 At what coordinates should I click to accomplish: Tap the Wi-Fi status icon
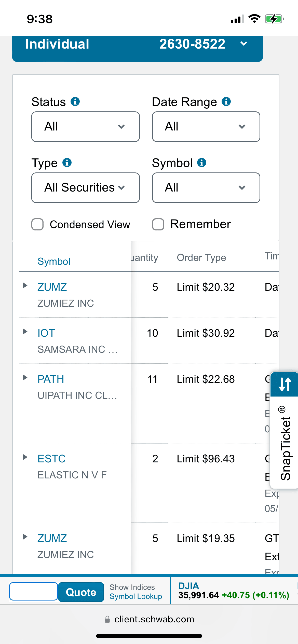coord(254,19)
